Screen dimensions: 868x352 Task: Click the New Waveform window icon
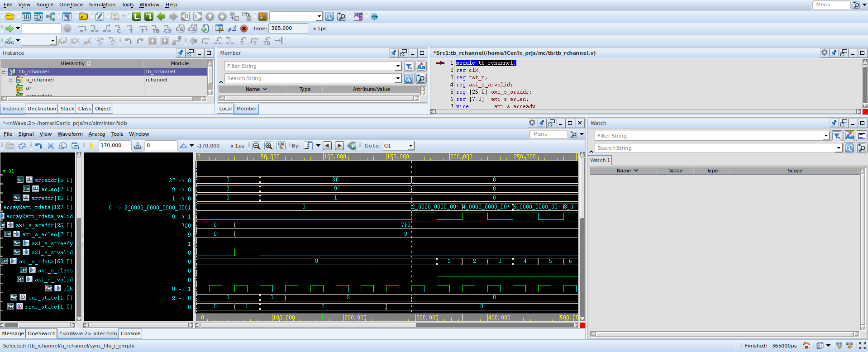(26, 17)
